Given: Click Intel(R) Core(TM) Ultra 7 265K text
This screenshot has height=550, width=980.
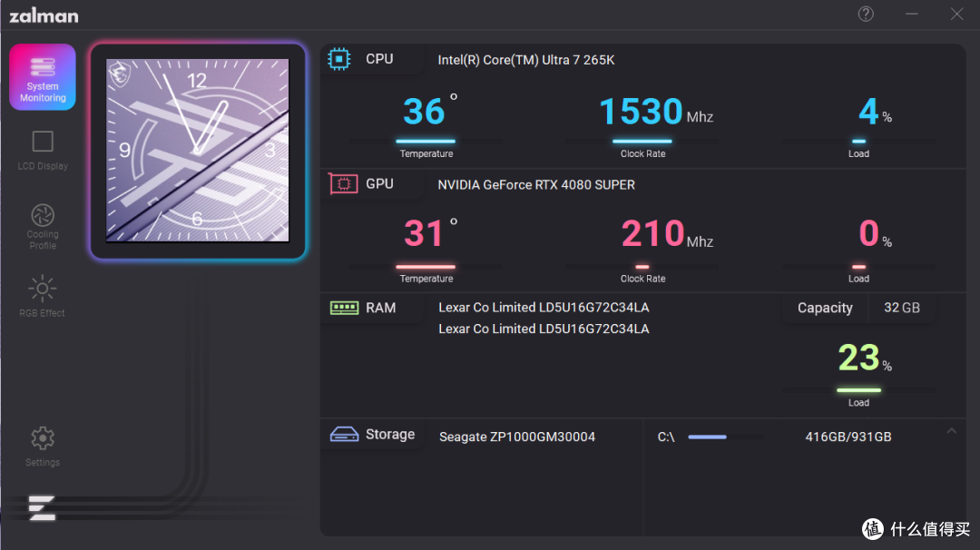Looking at the screenshot, I should [526, 60].
